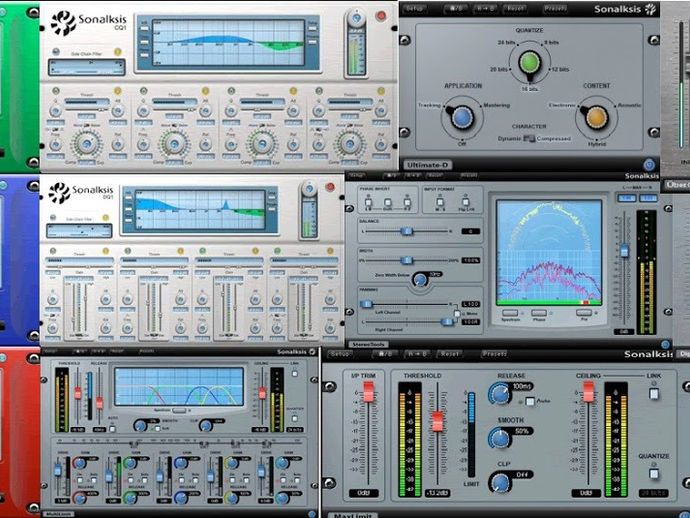This screenshot has width=690, height=518.
Task: Click the 0dB I/P TRIM value box in MaxLimit
Action: (x=363, y=493)
